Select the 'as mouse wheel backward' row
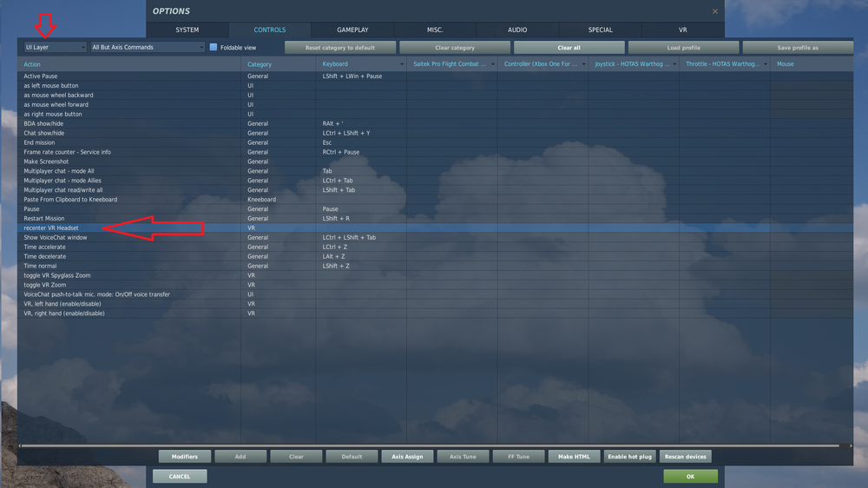868x488 pixels. tap(435, 95)
